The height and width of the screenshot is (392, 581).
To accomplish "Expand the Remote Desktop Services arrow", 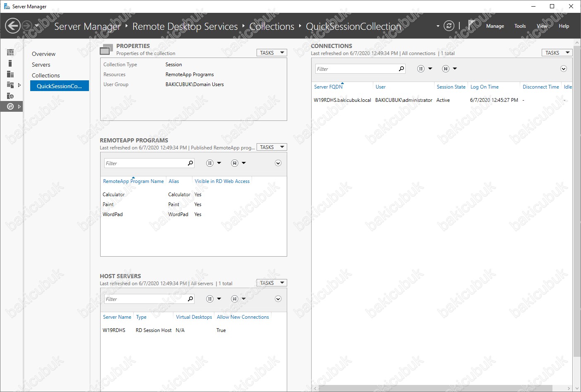I will (19, 106).
